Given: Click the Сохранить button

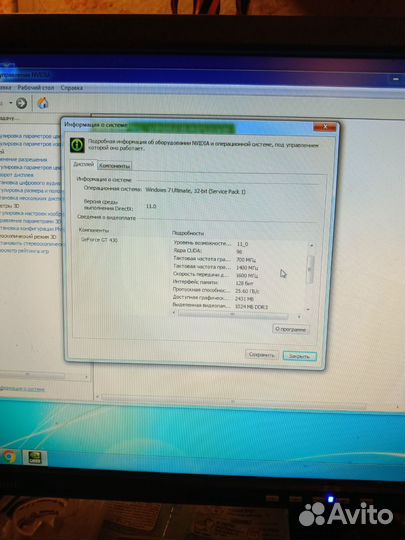Looking at the screenshot, I should click(x=262, y=355).
